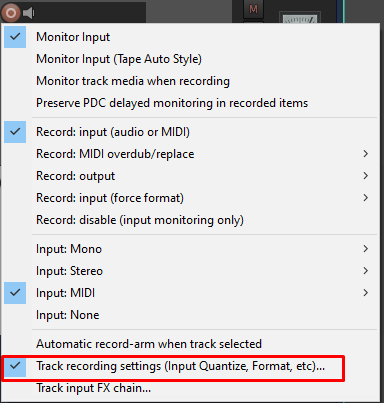Click the red record-arm button
The width and height of the screenshot is (384, 403).
11,13
